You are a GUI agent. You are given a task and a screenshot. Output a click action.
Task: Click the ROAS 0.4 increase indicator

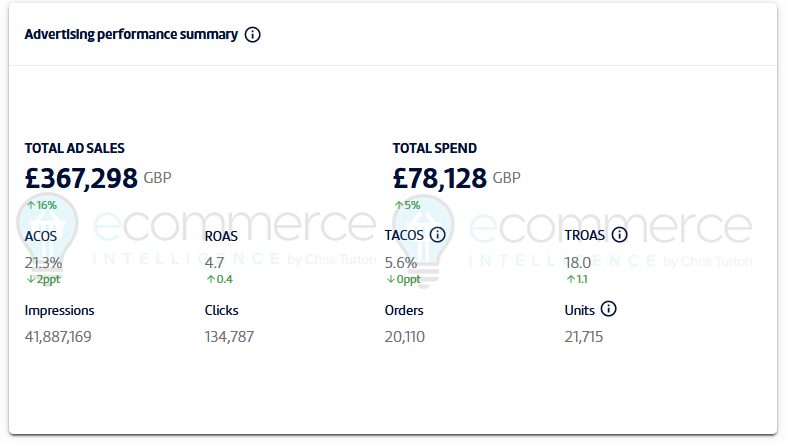(219, 279)
